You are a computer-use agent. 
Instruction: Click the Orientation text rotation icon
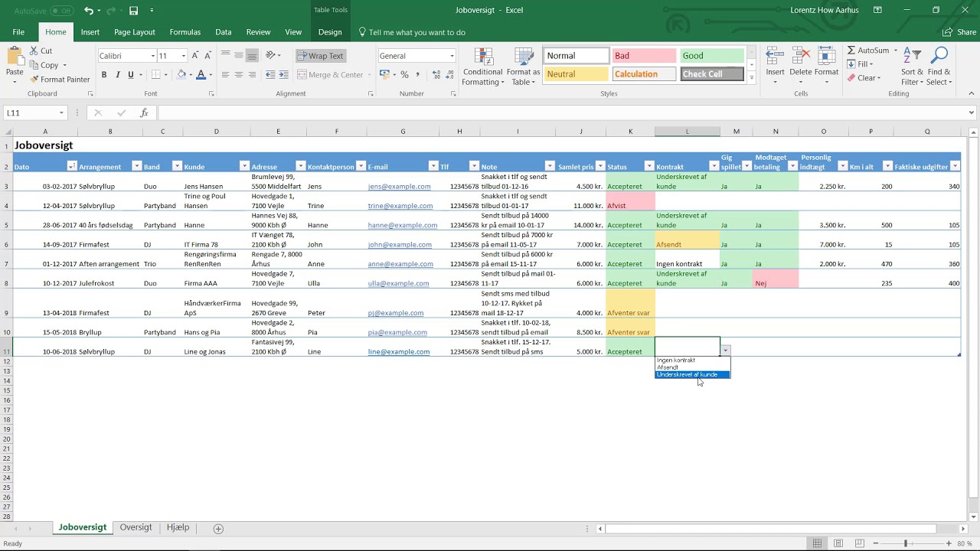pos(272,56)
